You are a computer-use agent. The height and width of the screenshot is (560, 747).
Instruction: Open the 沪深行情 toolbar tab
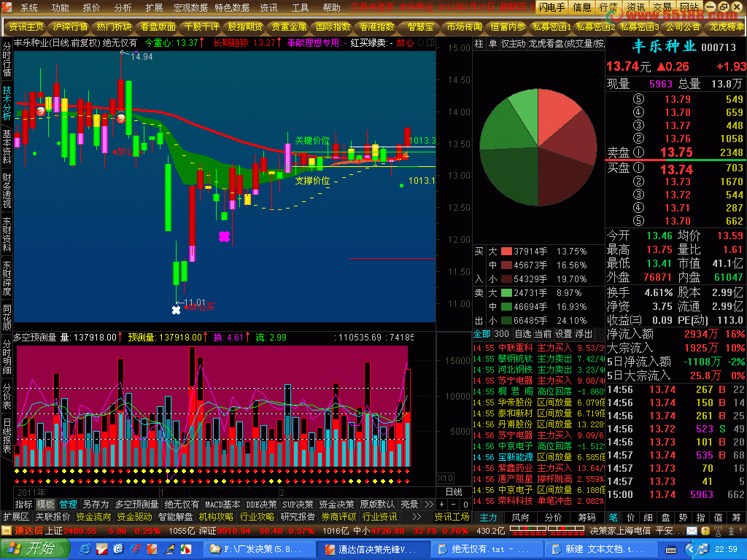click(x=70, y=27)
